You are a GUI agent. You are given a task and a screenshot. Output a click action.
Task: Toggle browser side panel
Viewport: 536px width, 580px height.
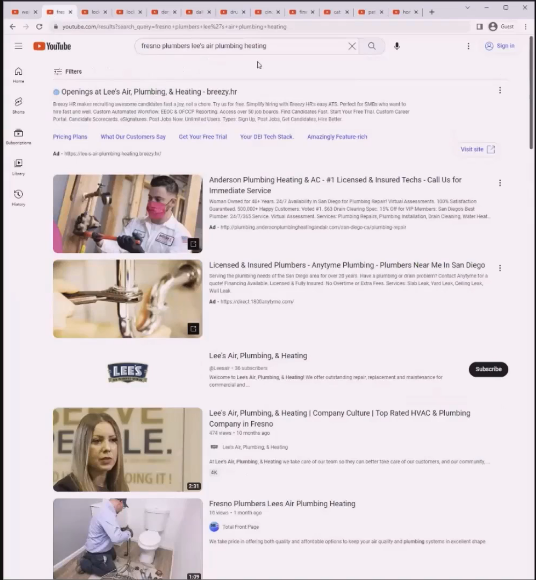tap(479, 27)
